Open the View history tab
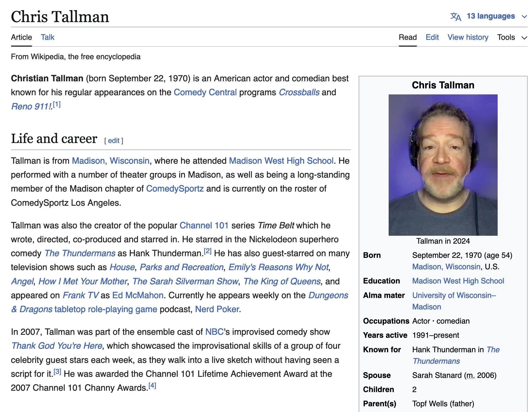This screenshot has width=532, height=412. [x=468, y=37]
